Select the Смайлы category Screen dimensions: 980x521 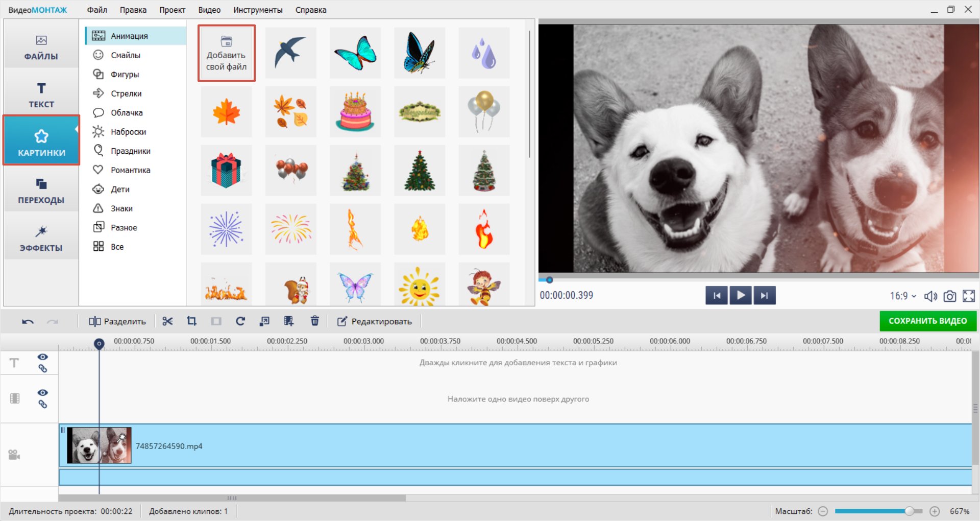pyautogui.click(x=126, y=55)
